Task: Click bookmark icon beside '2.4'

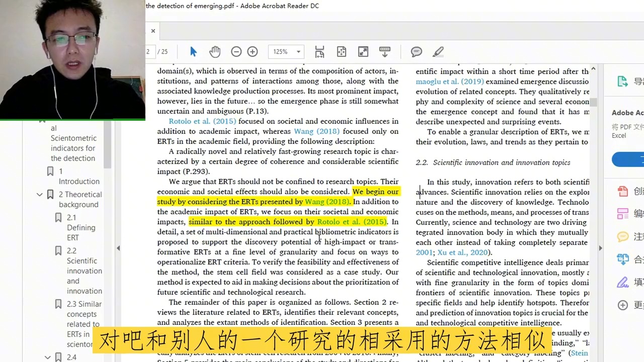Action: (x=58, y=357)
